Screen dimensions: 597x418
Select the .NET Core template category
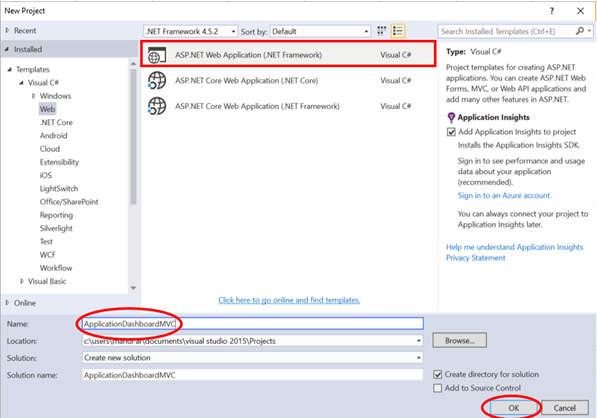pyautogui.click(x=56, y=123)
